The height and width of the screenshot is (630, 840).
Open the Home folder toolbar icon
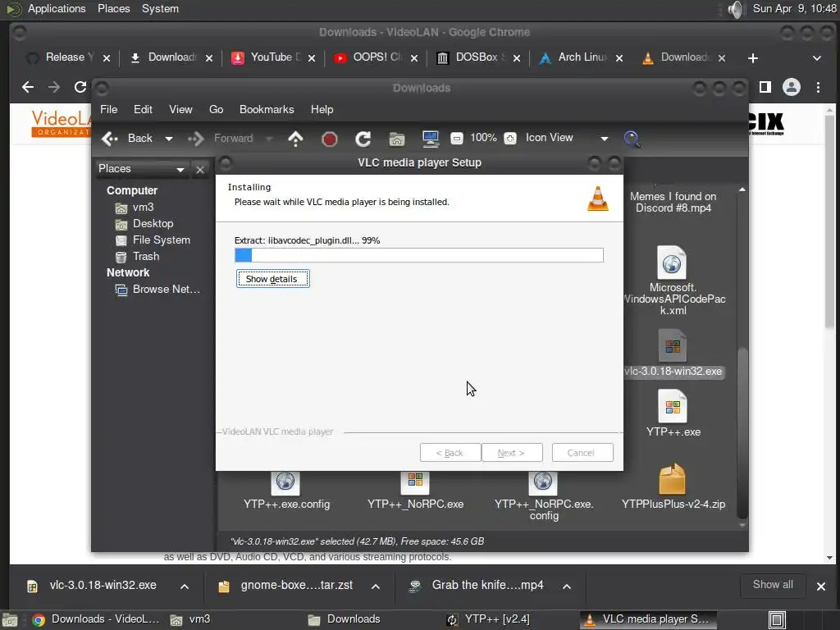pos(397,139)
